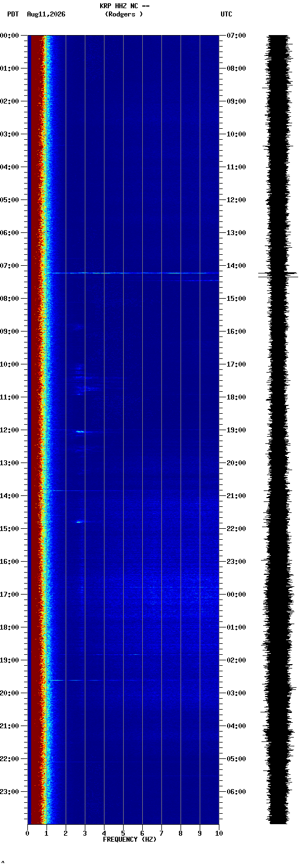Click the '00:00' PDT time label
Viewport: 302px width, 868px height.
point(9,36)
